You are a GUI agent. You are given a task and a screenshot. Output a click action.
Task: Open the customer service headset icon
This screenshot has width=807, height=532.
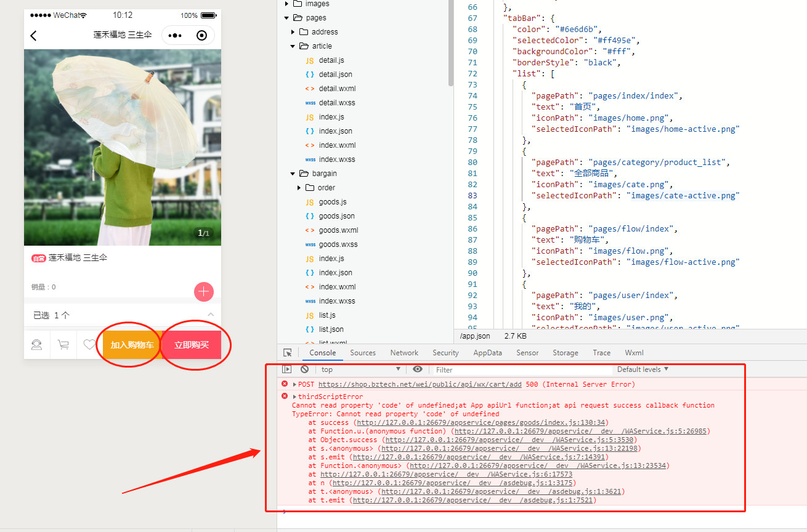point(37,345)
